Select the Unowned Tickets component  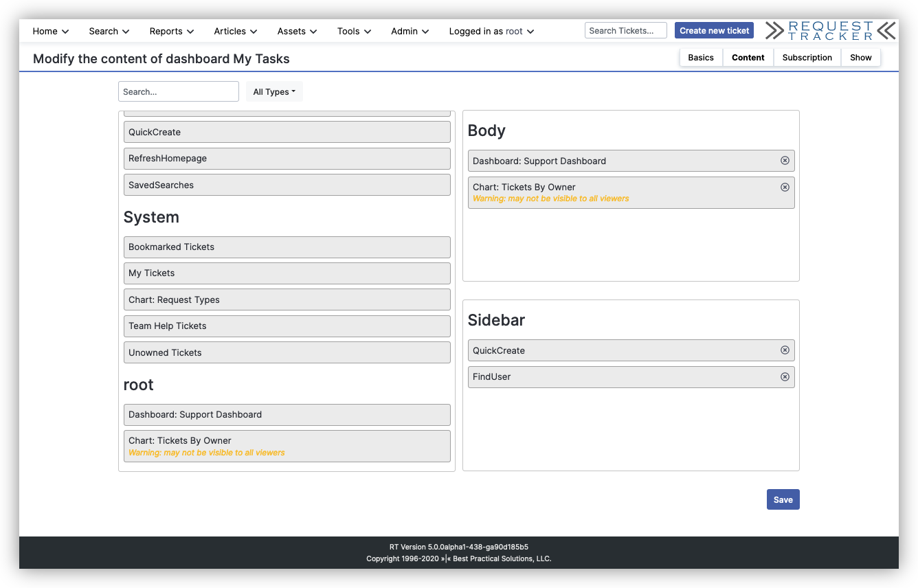(287, 352)
